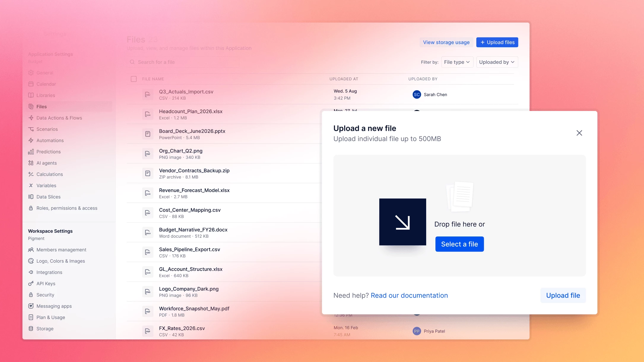644x362 pixels.
Task: Click the API Keys key icon
Action: 31,283
